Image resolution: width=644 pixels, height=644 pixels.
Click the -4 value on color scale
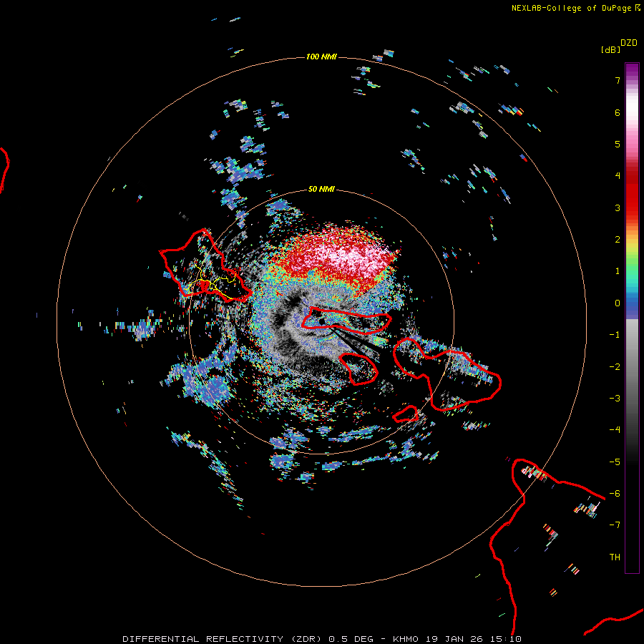click(x=615, y=430)
